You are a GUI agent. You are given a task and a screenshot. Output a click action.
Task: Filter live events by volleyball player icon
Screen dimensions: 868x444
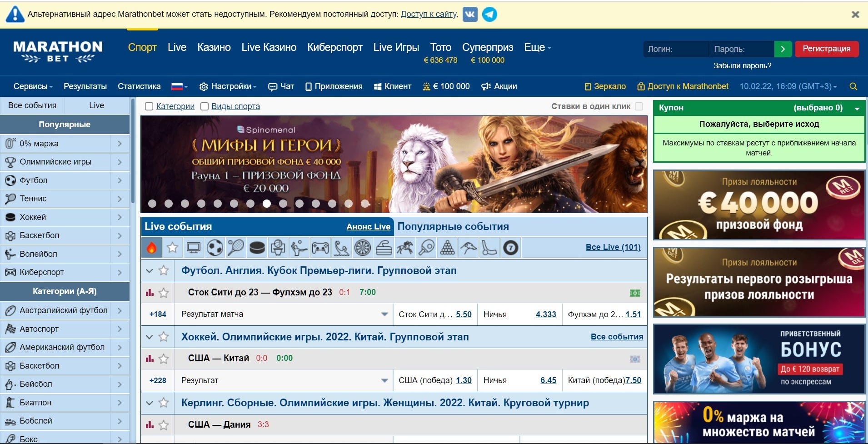point(299,248)
